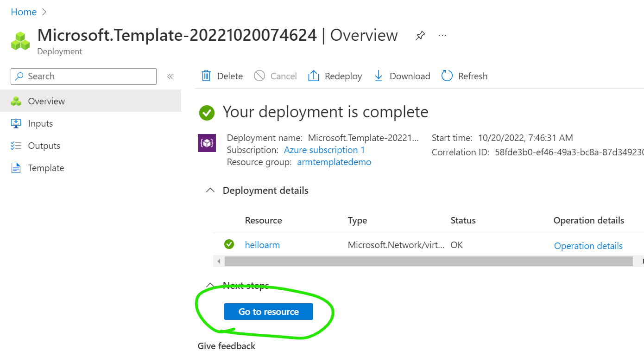Open the Outputs menu item
The image size is (644, 351).
pos(90,146)
